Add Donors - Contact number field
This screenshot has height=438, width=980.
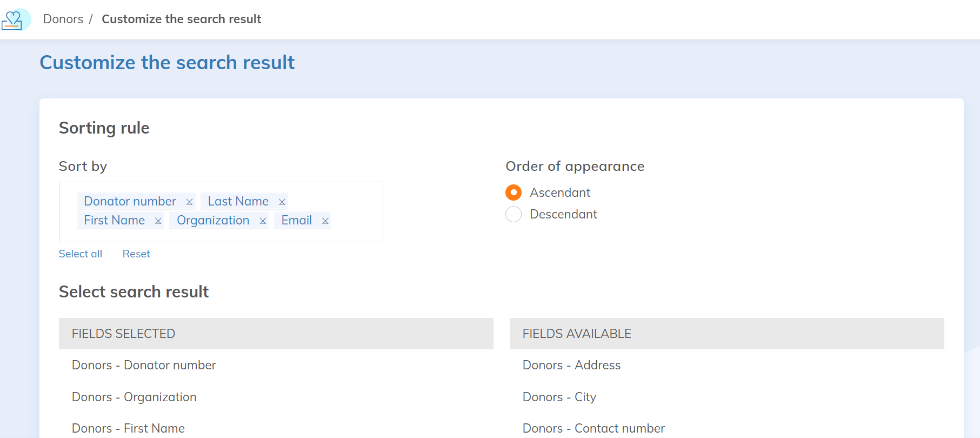coord(594,428)
